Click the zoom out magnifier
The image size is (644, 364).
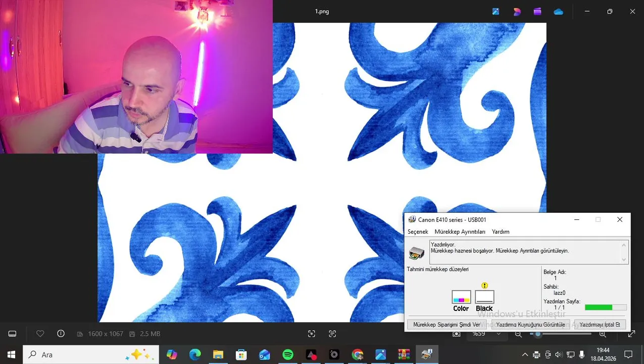(518, 334)
